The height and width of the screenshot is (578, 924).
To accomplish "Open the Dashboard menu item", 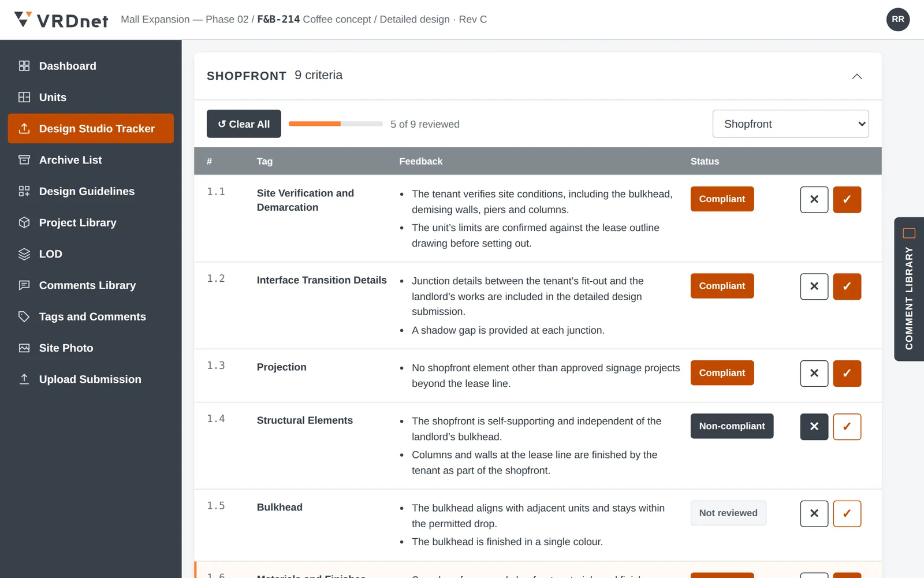I will tap(91, 66).
